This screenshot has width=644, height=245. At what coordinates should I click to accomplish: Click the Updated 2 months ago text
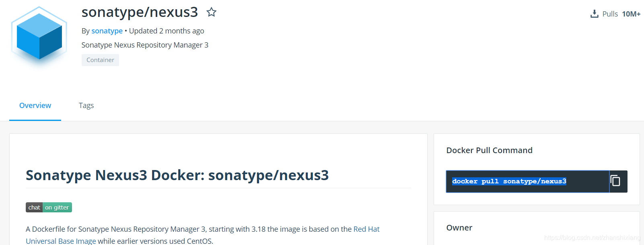[x=166, y=31]
